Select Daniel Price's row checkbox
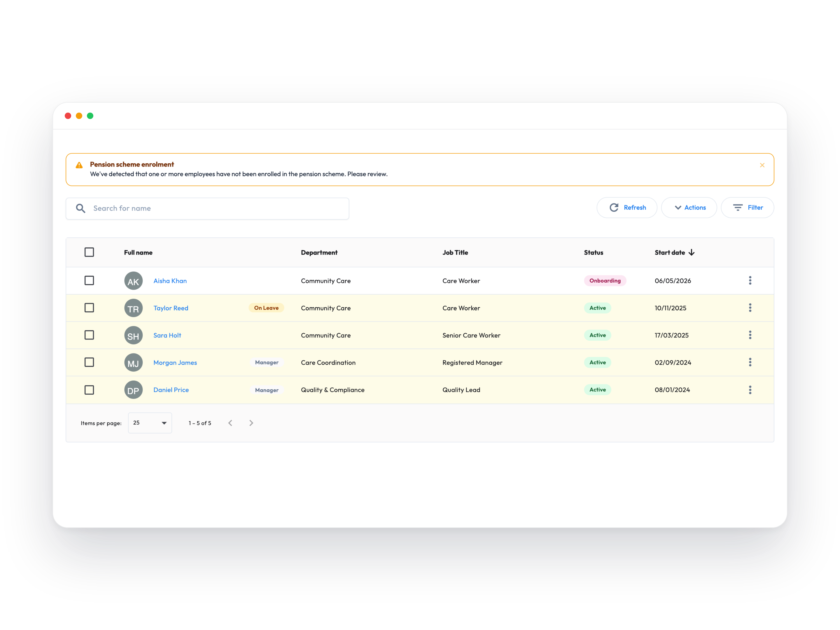 tap(89, 390)
